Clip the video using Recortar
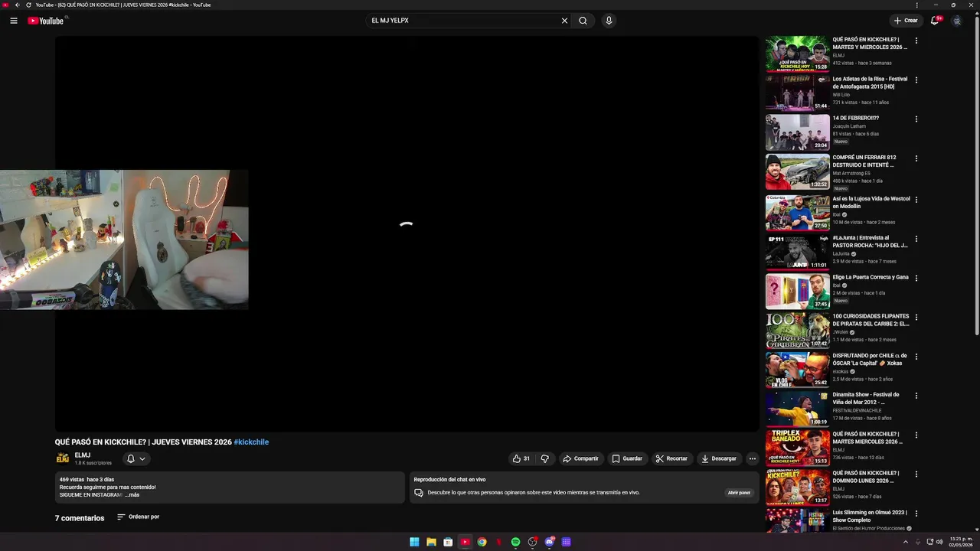Image resolution: width=980 pixels, height=551 pixels. point(671,458)
